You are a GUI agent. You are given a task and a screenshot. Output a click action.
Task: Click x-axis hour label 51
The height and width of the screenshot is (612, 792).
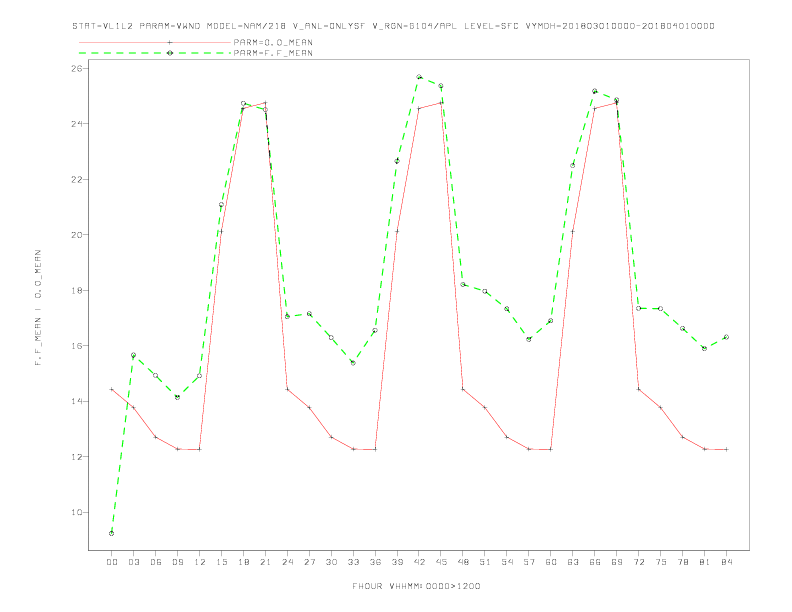[485, 562]
